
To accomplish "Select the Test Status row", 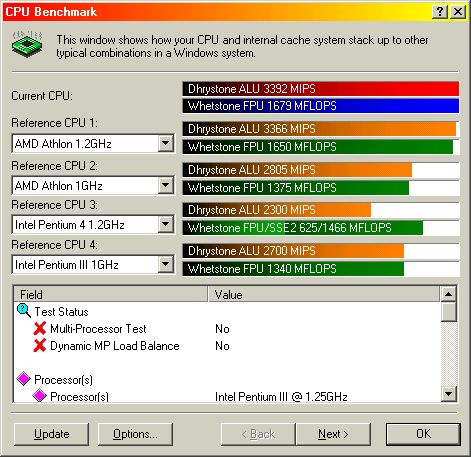I will coord(227,312).
